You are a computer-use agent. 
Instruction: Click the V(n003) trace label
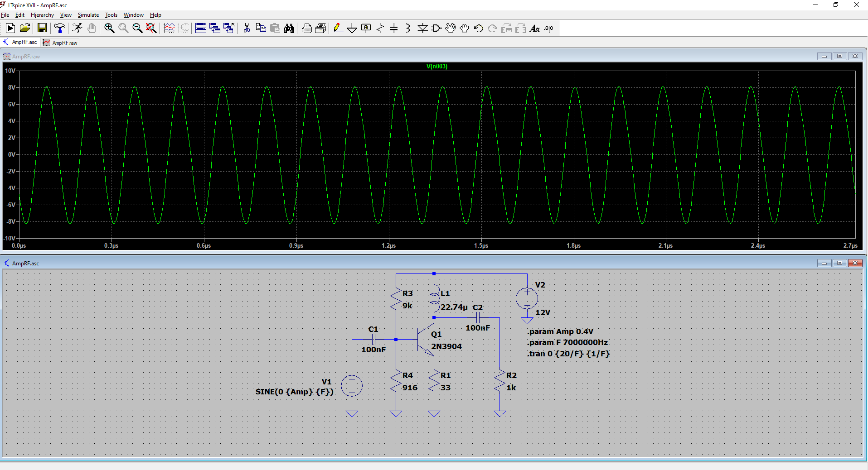(x=436, y=67)
